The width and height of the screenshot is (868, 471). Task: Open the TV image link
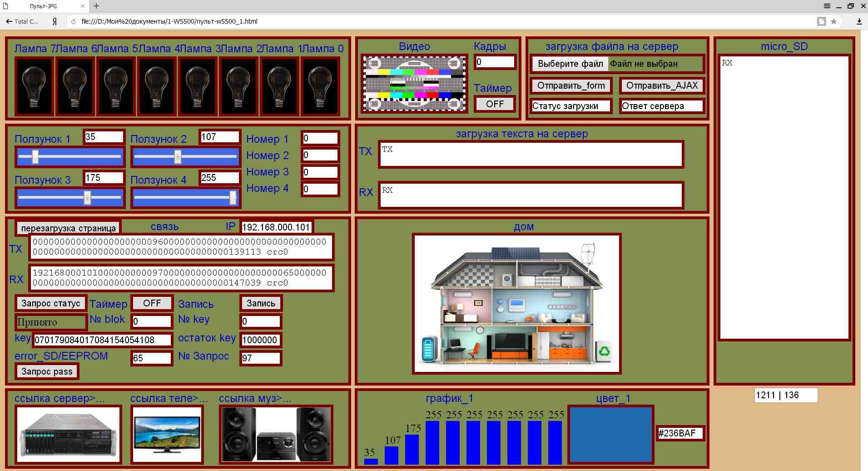pyautogui.click(x=167, y=434)
